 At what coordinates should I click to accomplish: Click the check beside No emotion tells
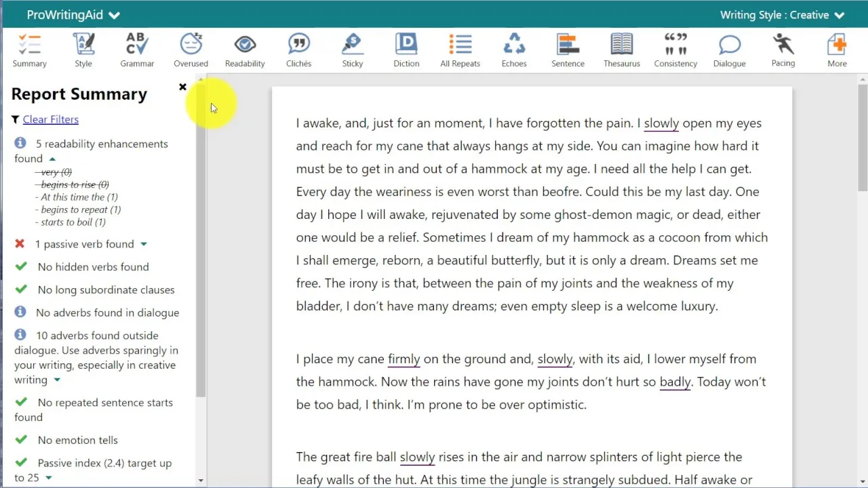[21, 440]
